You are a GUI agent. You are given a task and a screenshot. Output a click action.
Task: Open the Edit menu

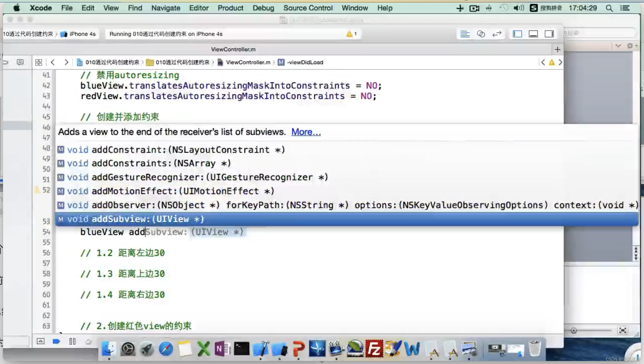click(x=88, y=8)
